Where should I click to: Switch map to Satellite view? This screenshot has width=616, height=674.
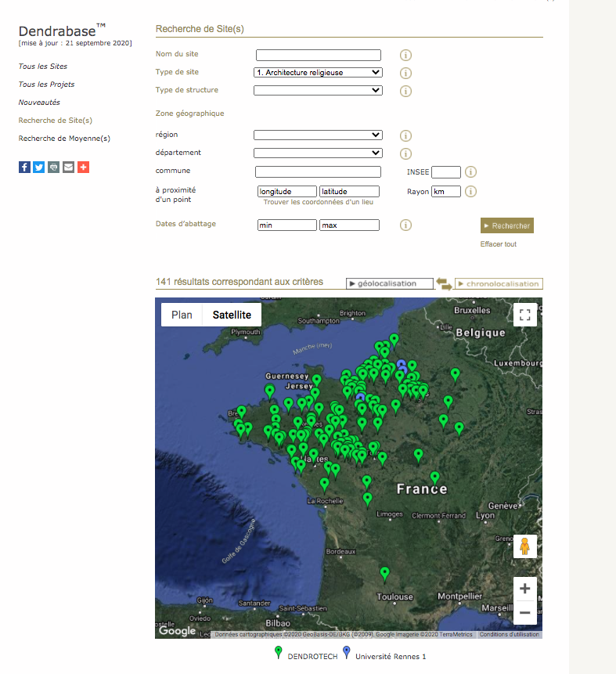[232, 315]
